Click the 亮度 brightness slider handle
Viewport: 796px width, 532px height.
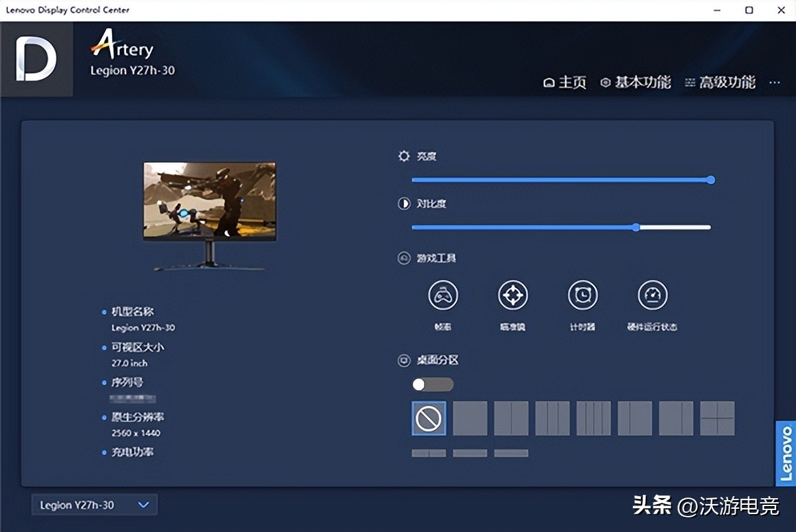711,180
